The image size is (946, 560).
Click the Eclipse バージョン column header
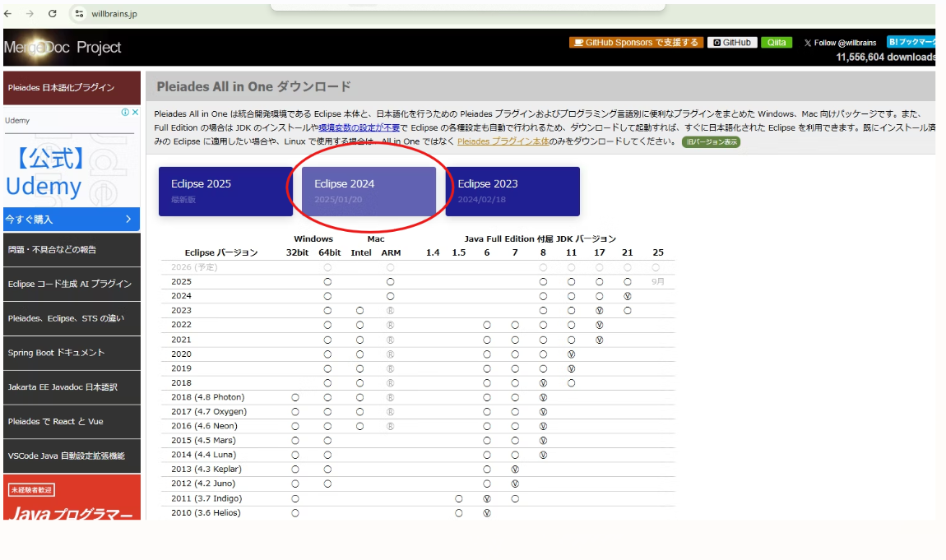pos(220,252)
